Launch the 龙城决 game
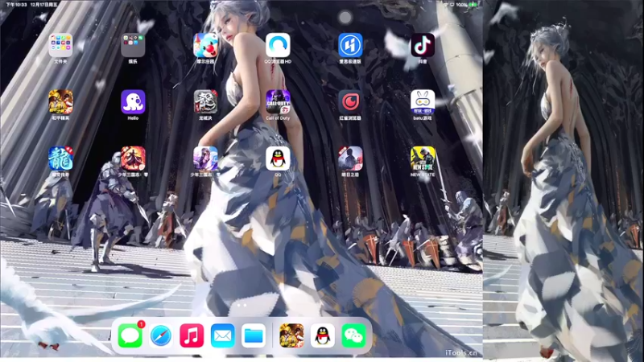644x362 pixels. [x=205, y=102]
